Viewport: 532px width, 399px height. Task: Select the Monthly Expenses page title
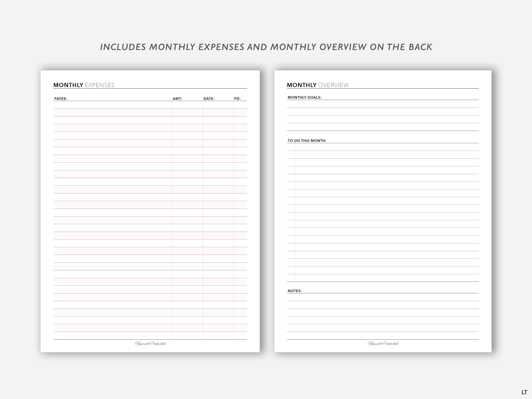pyautogui.click(x=84, y=85)
